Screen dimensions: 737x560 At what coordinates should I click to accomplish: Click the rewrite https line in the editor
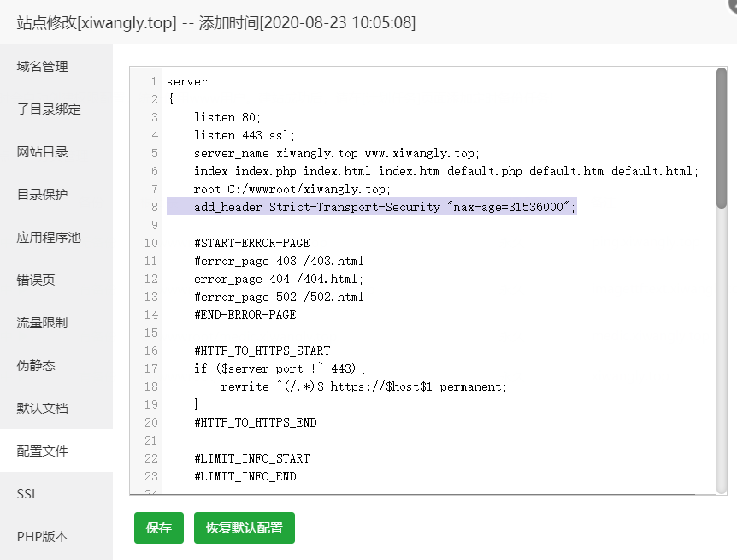[363, 386]
